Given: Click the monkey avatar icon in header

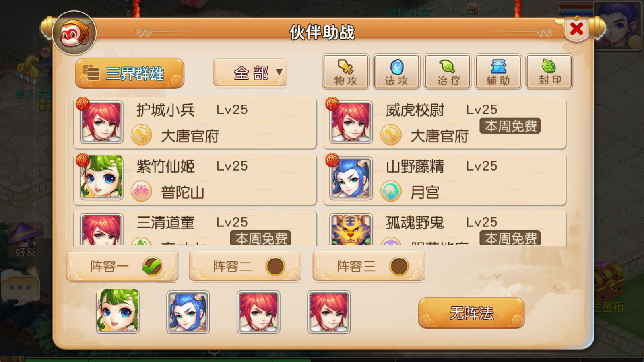Looking at the screenshot, I should click(x=74, y=33).
